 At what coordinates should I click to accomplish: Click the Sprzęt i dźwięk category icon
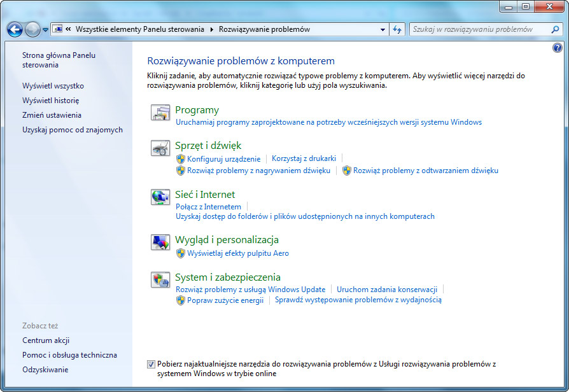coord(160,148)
